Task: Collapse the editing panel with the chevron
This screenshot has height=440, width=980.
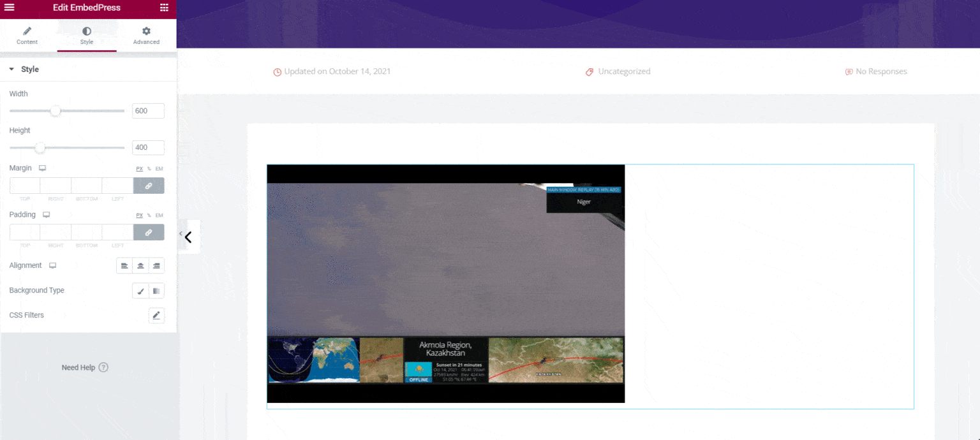Action: [188, 237]
